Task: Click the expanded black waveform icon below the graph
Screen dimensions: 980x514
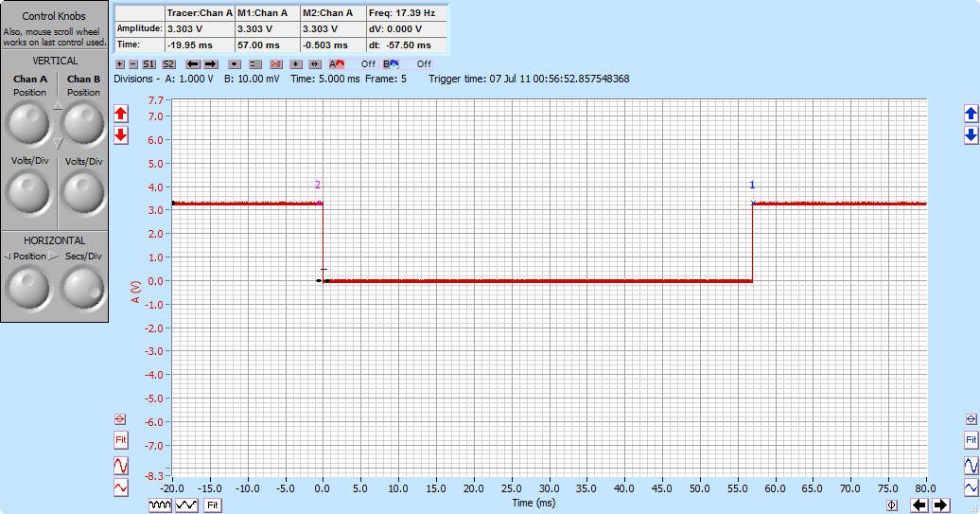Action: (186, 505)
